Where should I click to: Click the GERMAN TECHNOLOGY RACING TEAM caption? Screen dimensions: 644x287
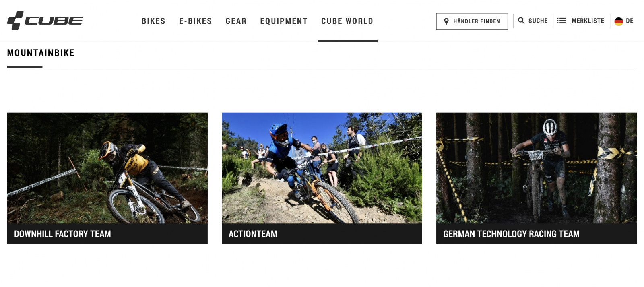(x=511, y=234)
